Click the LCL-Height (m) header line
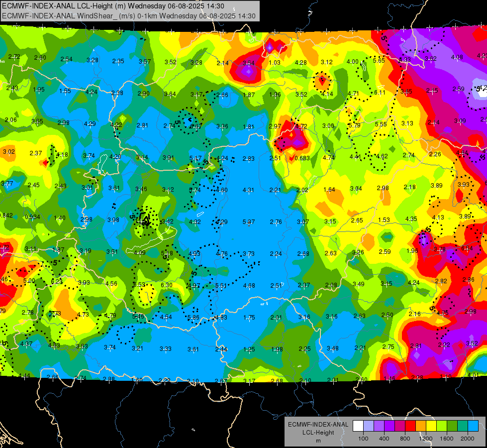The image size is (487, 448). pyautogui.click(x=113, y=6)
